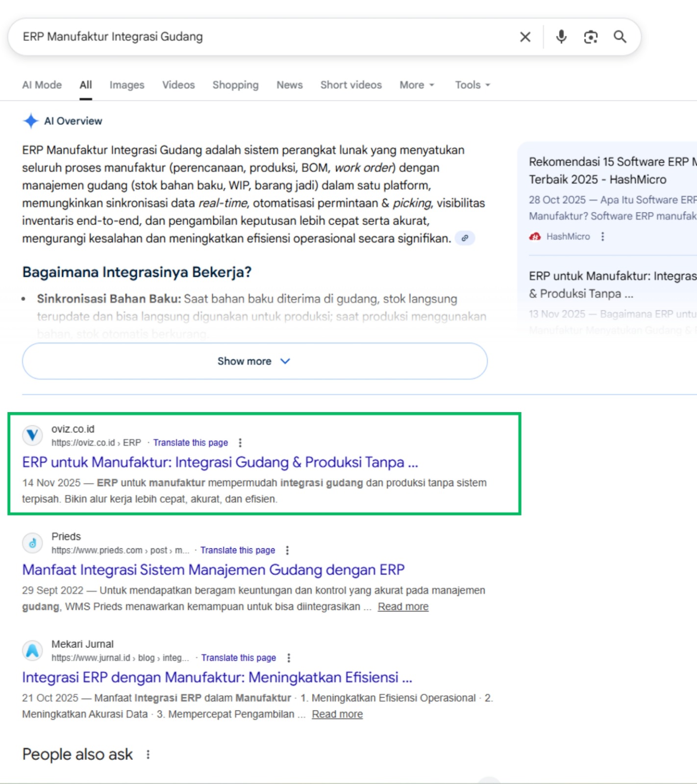Screen dimensions: 697x784
Task: Open three-dot menu for Prieds result
Action: pos(287,550)
